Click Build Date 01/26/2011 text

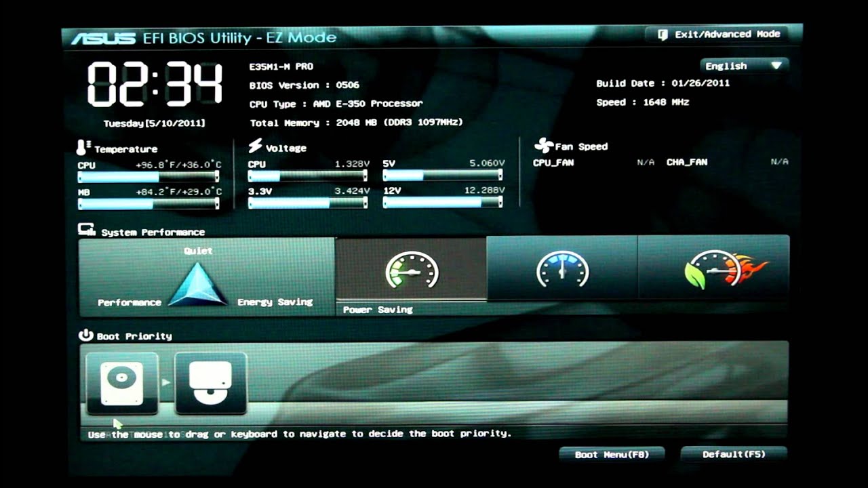(663, 83)
